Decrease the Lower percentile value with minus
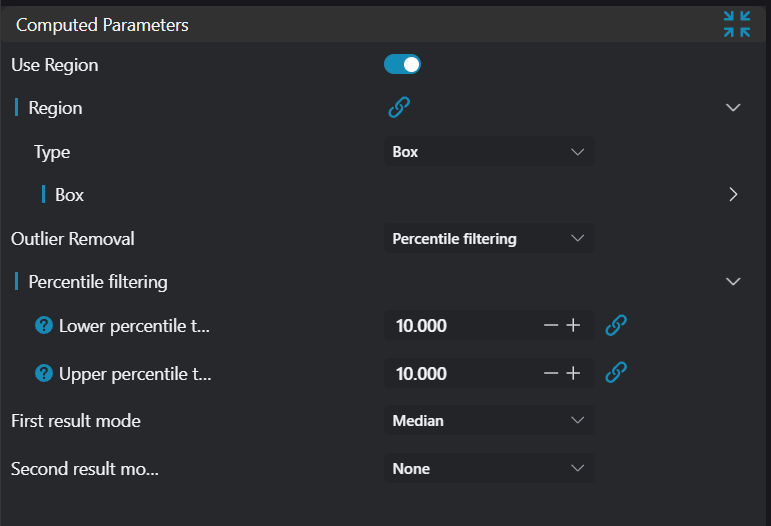Image resolution: width=771 pixels, height=526 pixels. (x=551, y=325)
